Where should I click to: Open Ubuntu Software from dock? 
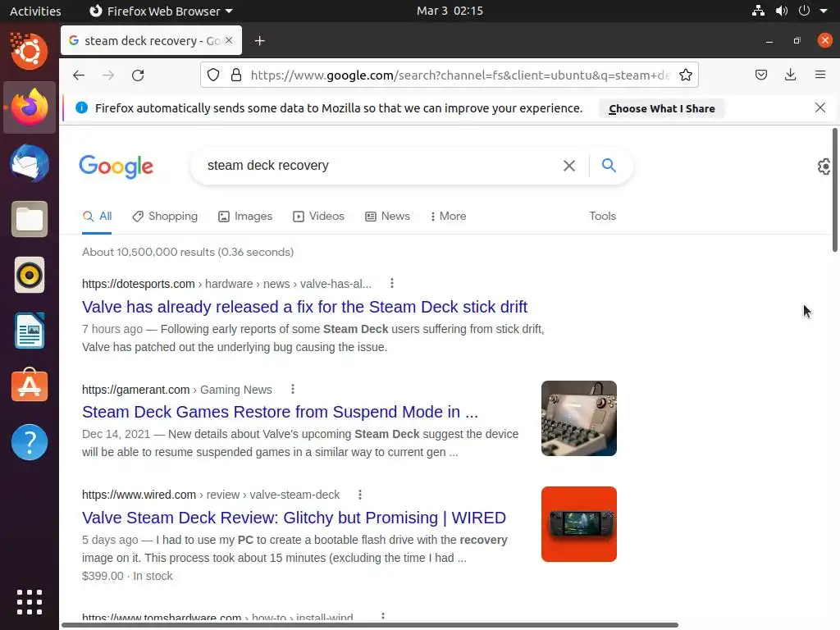[x=30, y=386]
